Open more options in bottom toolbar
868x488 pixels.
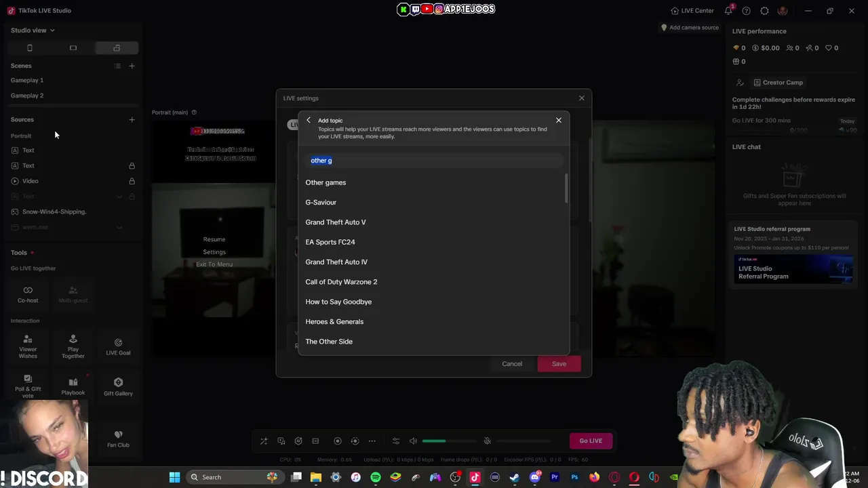point(372,441)
